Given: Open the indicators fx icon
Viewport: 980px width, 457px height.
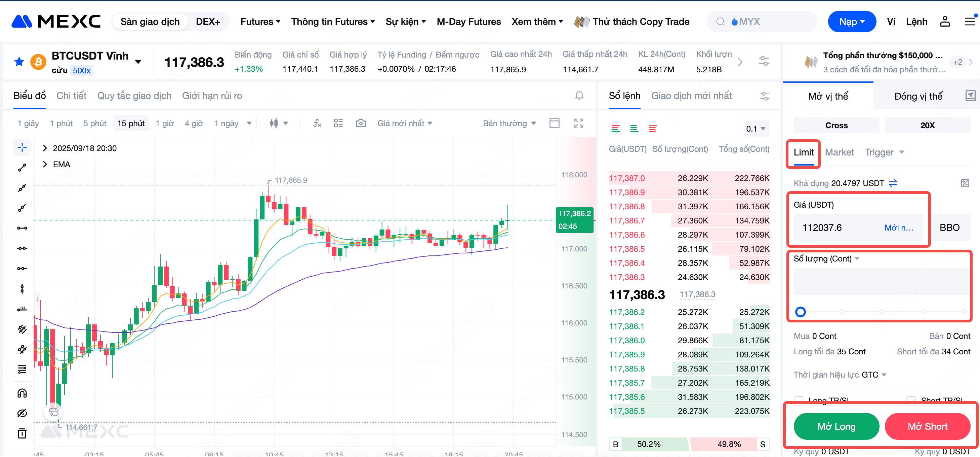Looking at the screenshot, I should (317, 124).
